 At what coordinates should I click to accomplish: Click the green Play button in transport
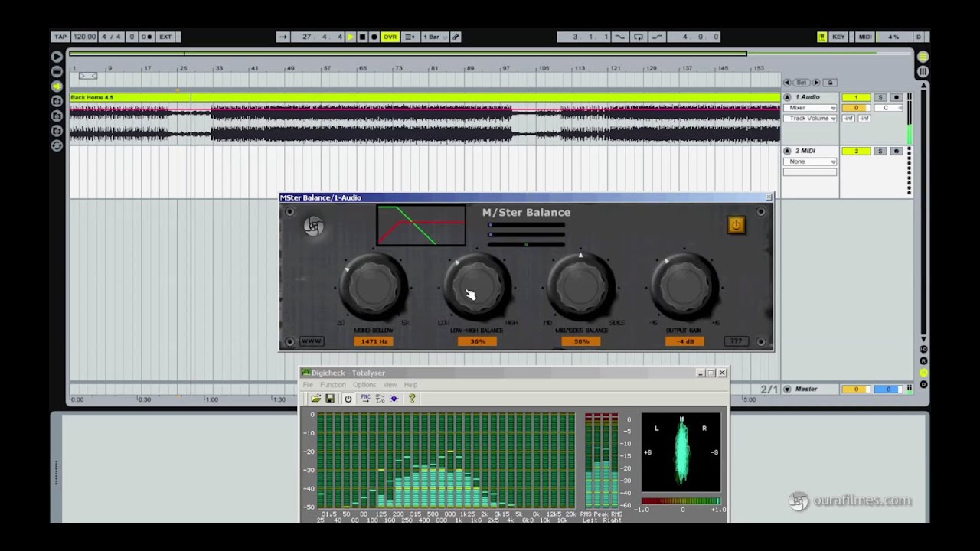click(351, 37)
